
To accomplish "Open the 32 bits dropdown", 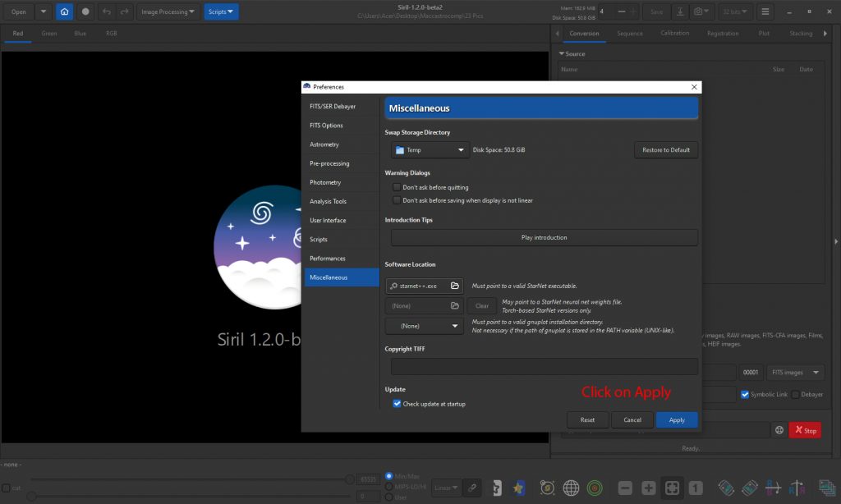I will tap(735, 11).
